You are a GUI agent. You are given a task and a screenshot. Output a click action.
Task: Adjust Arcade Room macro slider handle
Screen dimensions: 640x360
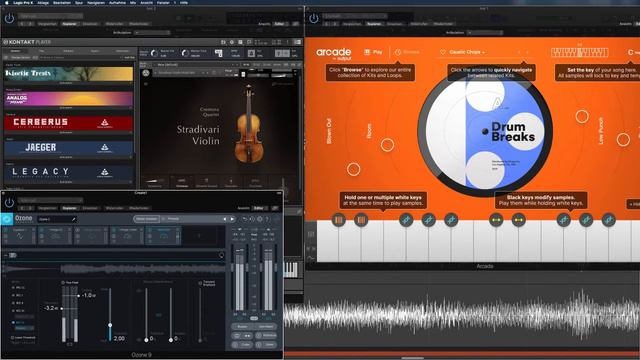coord(387,144)
